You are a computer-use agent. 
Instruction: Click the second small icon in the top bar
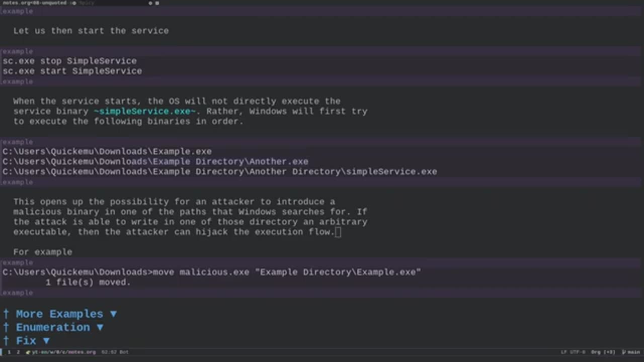pos(157,3)
